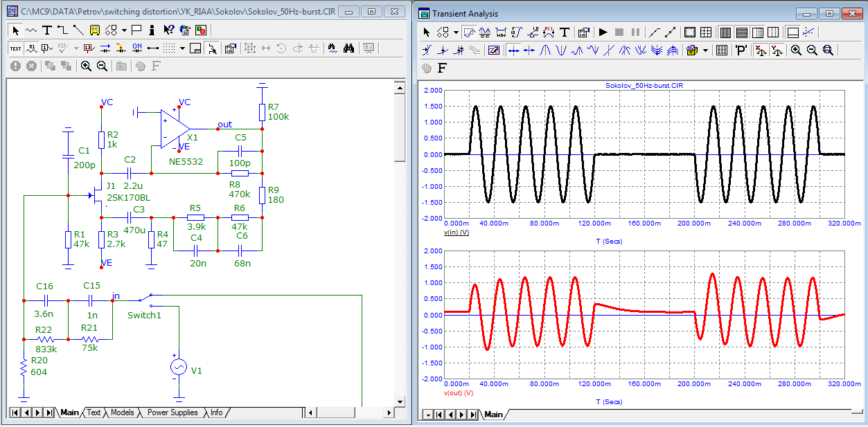
Task: Switch to the Models tab
Action: pyautogui.click(x=122, y=412)
